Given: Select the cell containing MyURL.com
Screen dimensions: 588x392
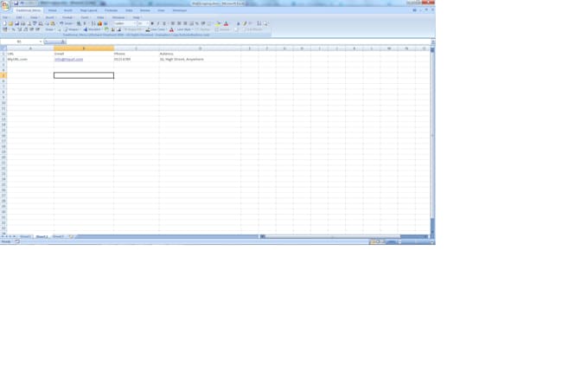Looking at the screenshot, I should 30,59.
